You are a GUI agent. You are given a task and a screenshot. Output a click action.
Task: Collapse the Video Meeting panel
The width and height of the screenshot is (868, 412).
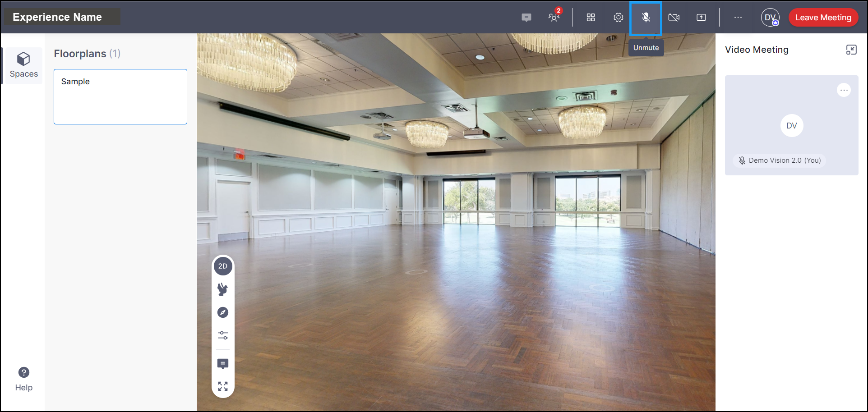tap(851, 50)
